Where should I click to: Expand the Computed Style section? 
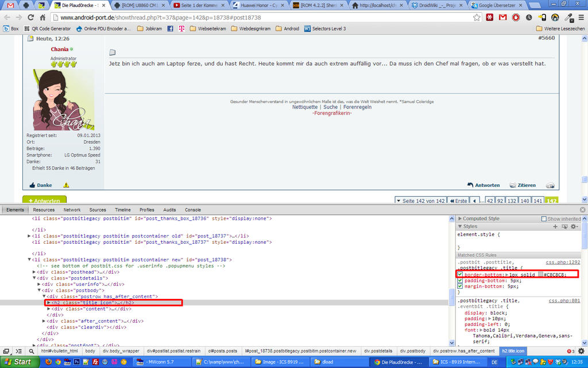point(460,218)
